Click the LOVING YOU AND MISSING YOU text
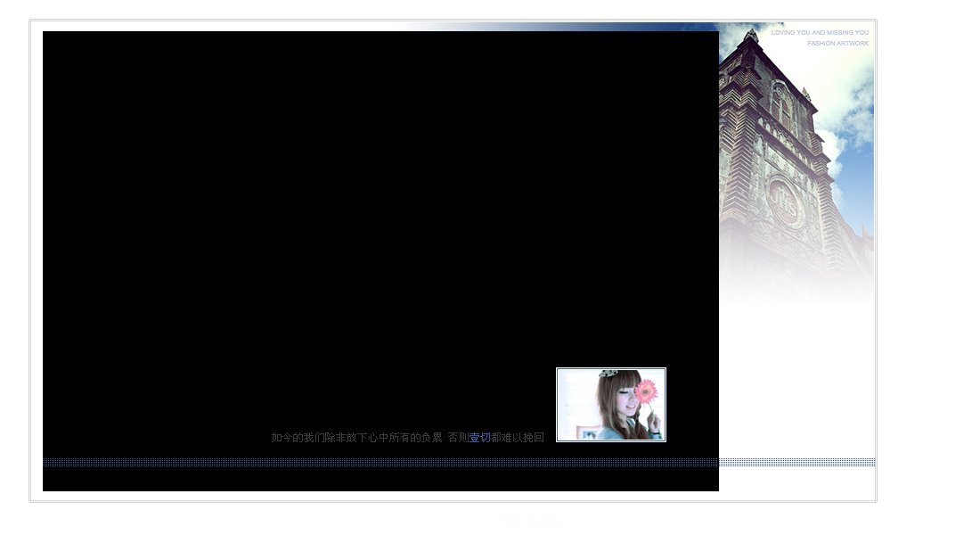This screenshot has height=535, width=980. [x=820, y=32]
